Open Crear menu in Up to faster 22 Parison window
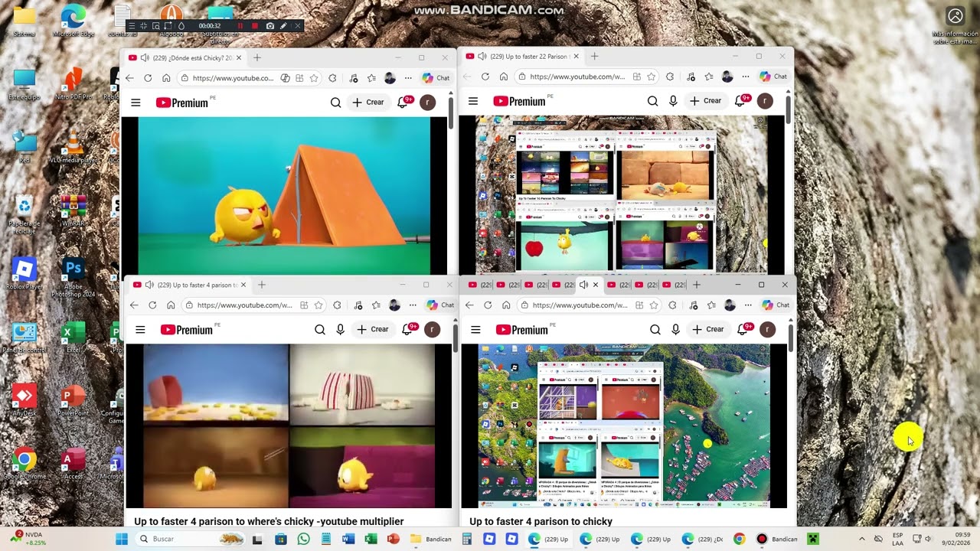The image size is (980, 551). pyautogui.click(x=706, y=101)
